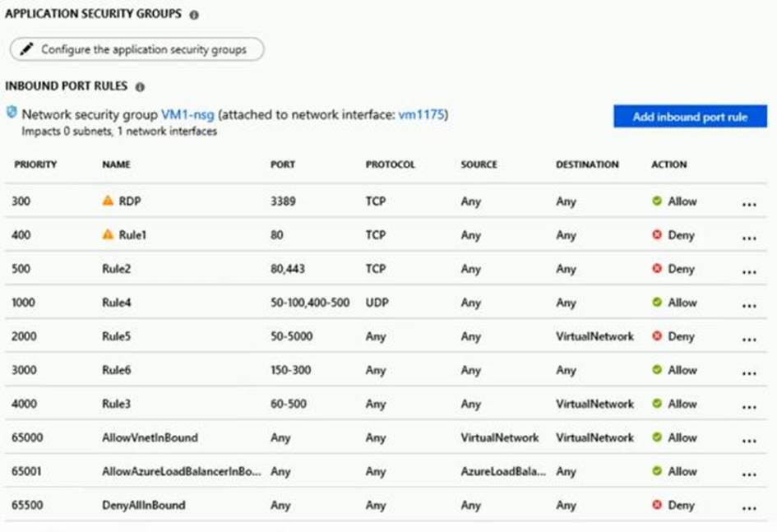Image resolution: width=777 pixels, height=532 pixels.
Task: Click info icon beside Inbound Port Rules
Action: click(140, 86)
